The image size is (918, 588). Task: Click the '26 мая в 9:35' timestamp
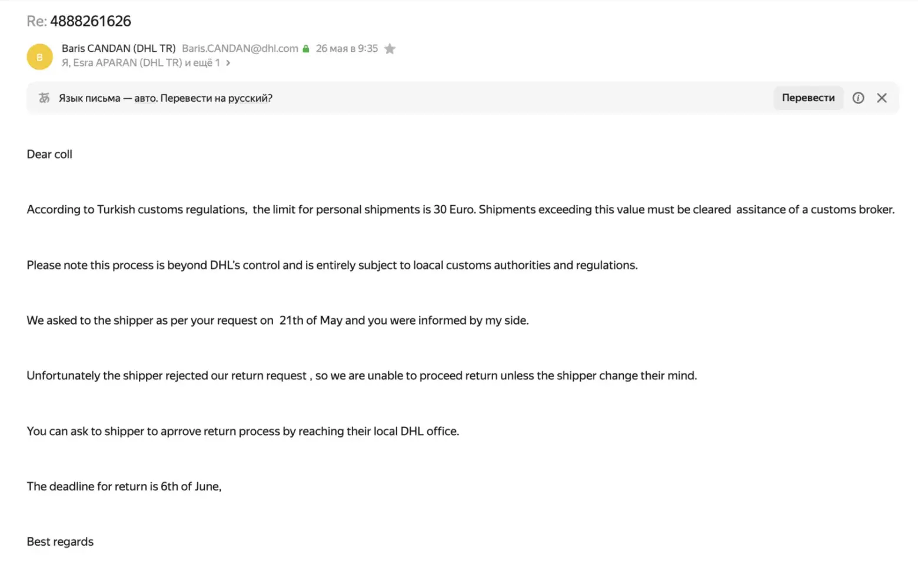tap(347, 49)
